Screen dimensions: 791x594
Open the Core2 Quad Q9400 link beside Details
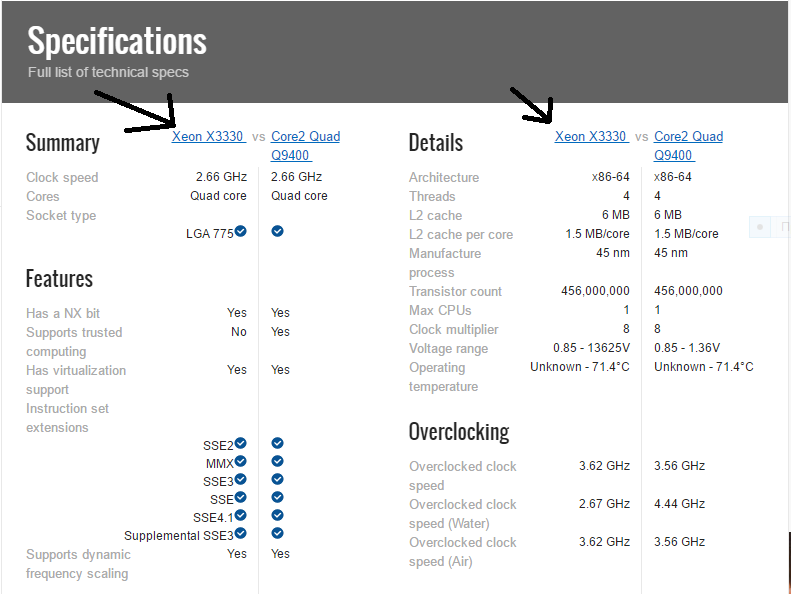tap(688, 145)
